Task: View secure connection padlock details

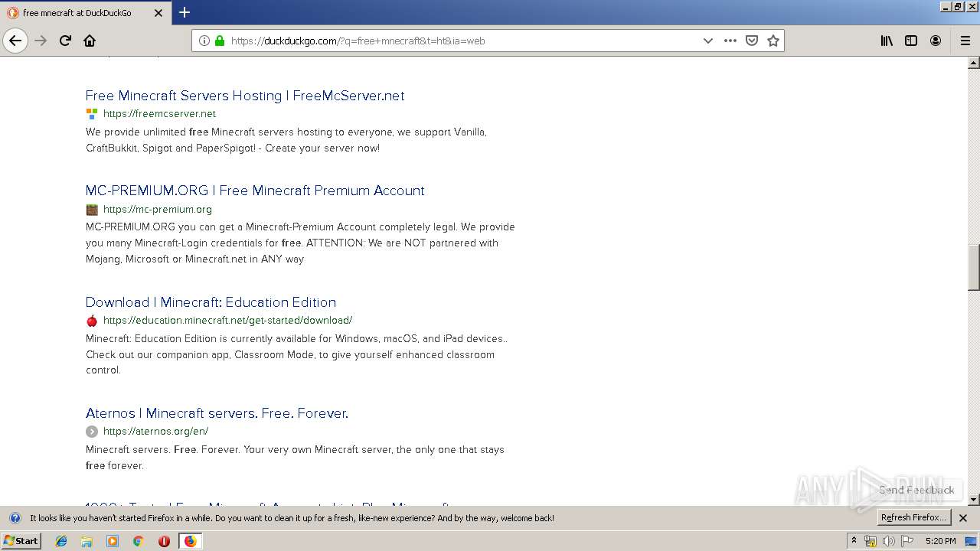Action: pos(220,41)
